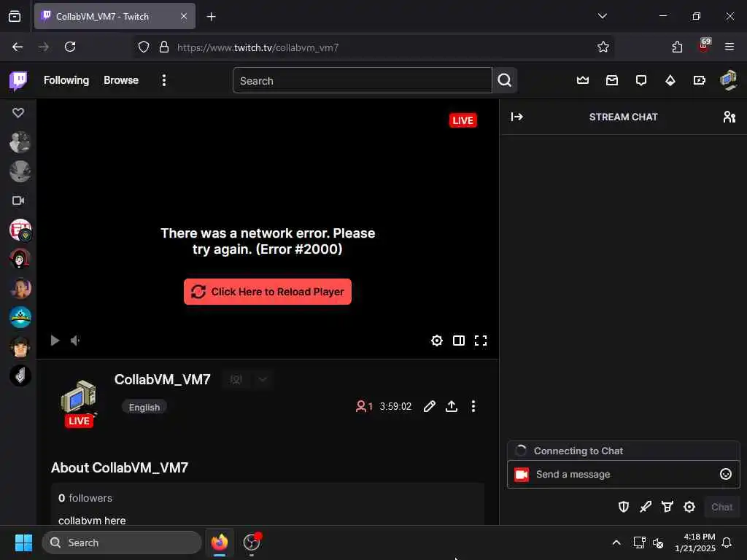
Task: Open the creator dashboard go-live icon
Action: 700,80
